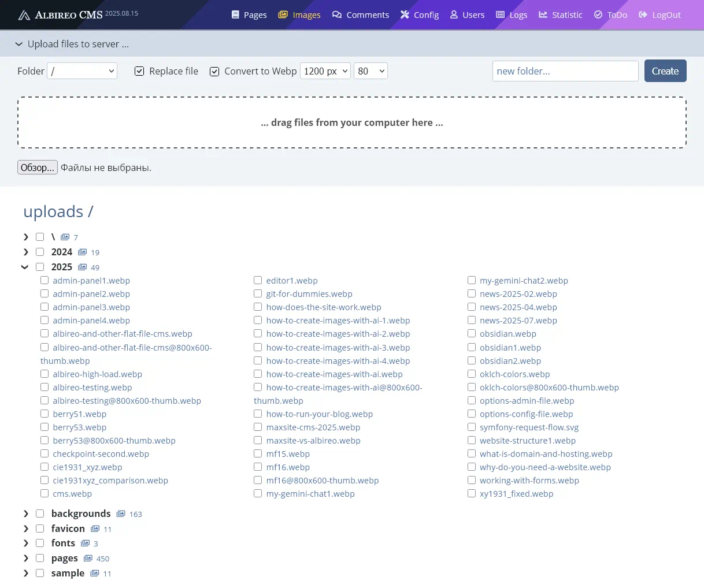Click the Comments speech-bubble icon
This screenshot has height=588, width=704.
click(x=337, y=14)
